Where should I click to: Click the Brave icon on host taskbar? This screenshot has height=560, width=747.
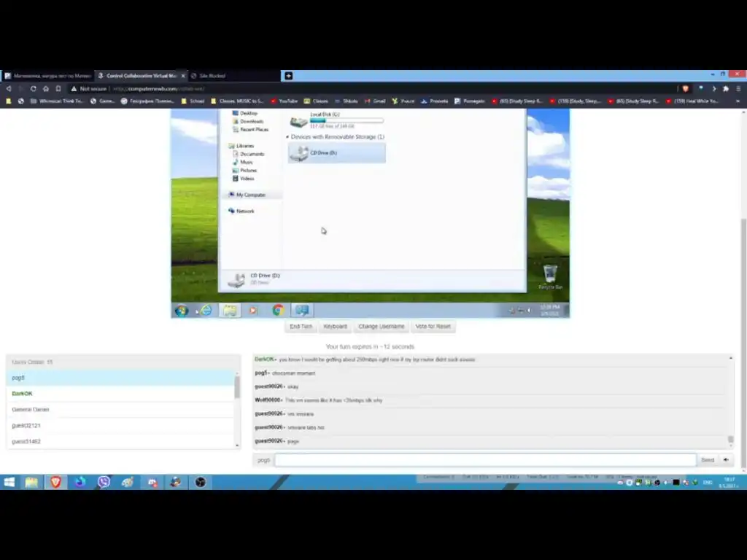point(55,482)
